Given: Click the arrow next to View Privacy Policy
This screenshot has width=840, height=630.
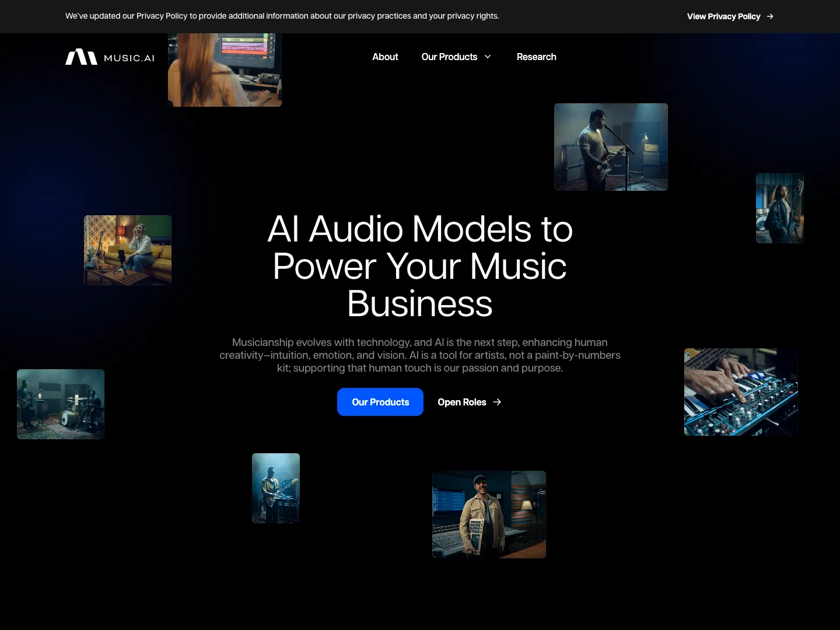Looking at the screenshot, I should (x=770, y=16).
